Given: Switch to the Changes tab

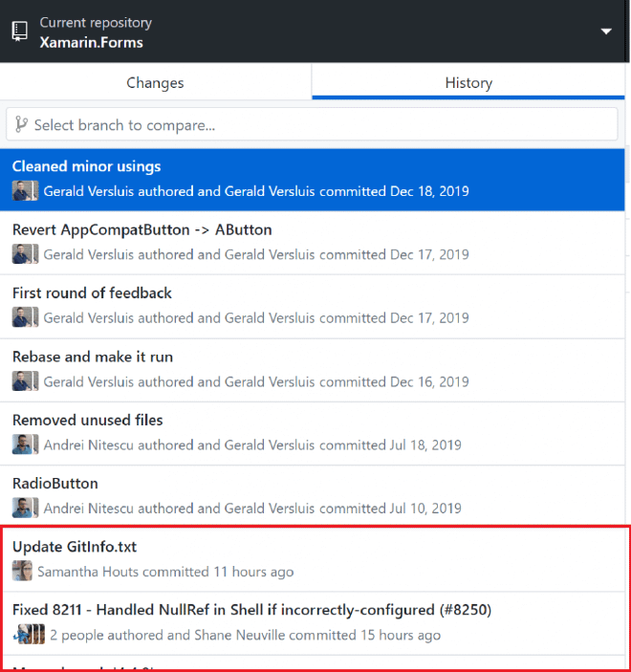Looking at the screenshot, I should (155, 82).
